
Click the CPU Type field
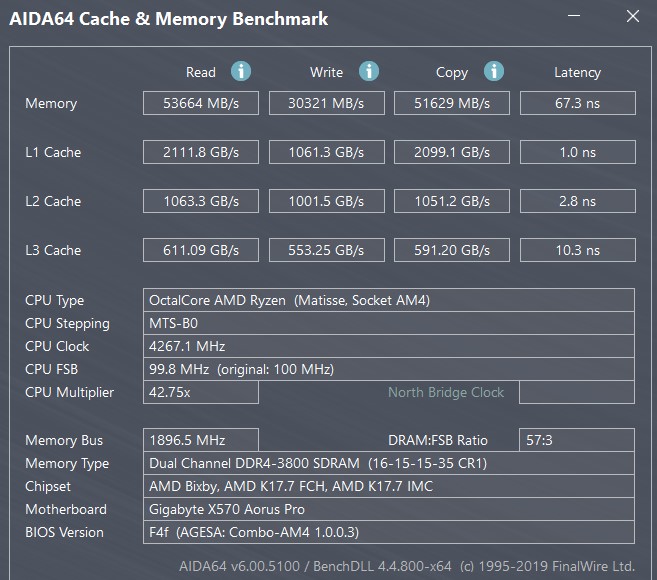(x=389, y=300)
